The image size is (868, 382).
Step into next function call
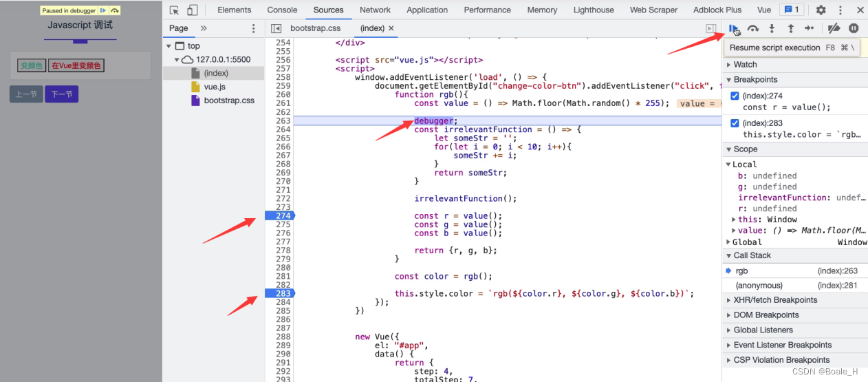[772, 28]
